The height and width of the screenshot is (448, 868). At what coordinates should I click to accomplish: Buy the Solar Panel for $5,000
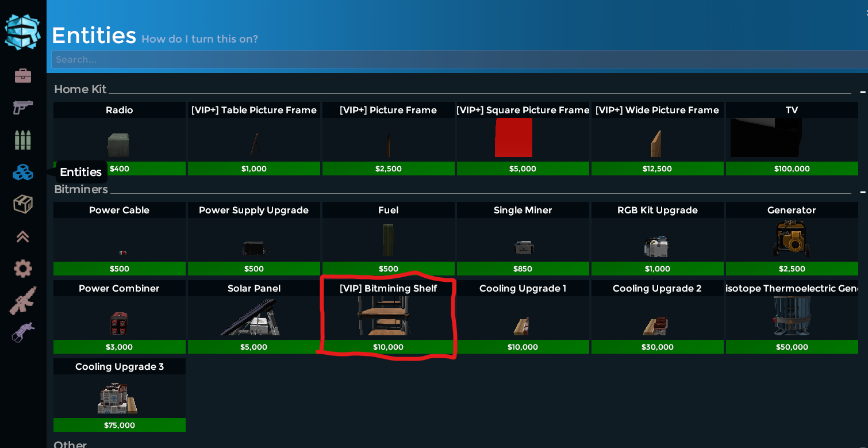[x=254, y=347]
